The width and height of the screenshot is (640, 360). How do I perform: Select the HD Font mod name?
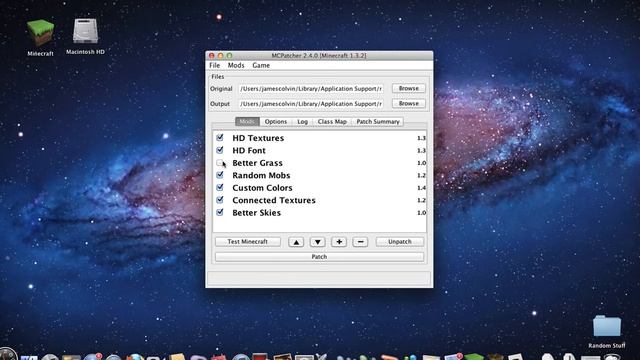point(249,151)
